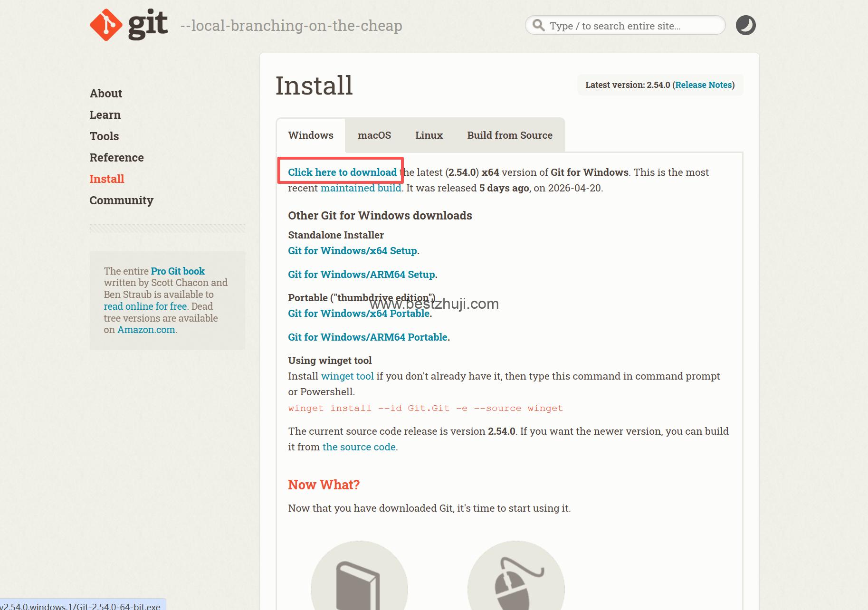Open the Learn section
Screen dimensions: 868x610
click(105, 115)
